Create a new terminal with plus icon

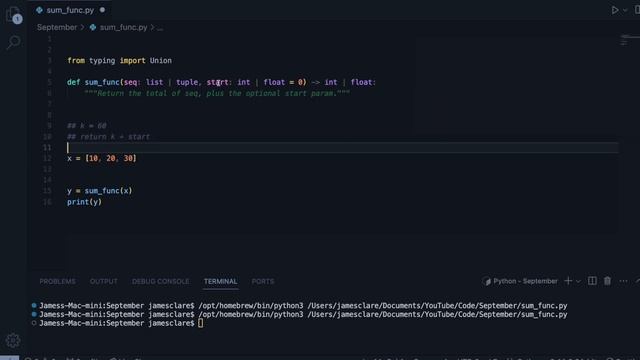[x=568, y=281]
